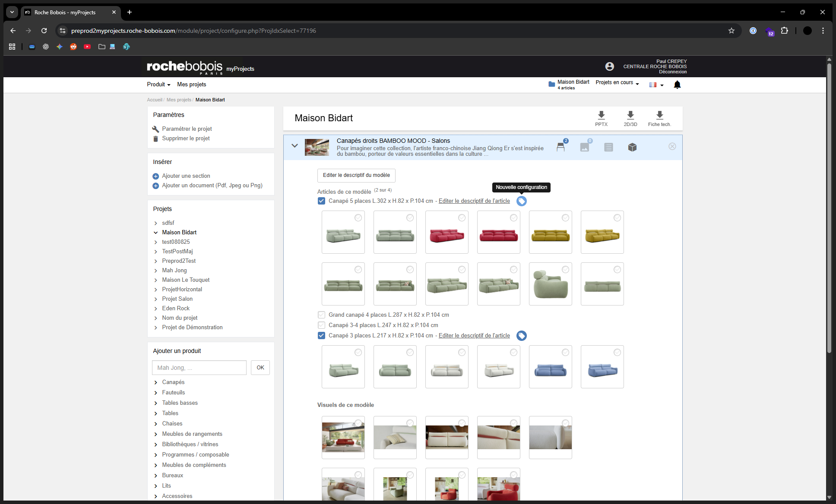This screenshot has height=504, width=836.
Task: Open the notifications bell
Action: tap(677, 85)
